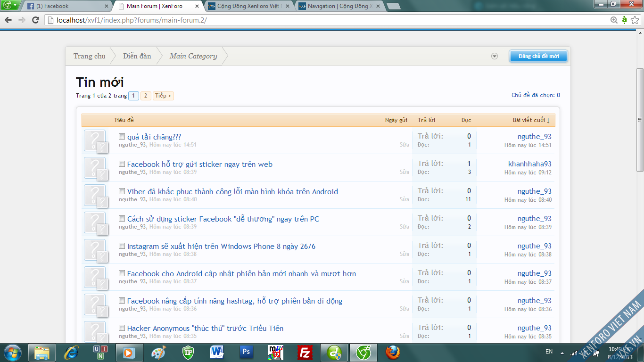644x362 pixels.
Task: Switch to the 'Cộng Đồng XenForo Việt' tab
Action: point(249,6)
